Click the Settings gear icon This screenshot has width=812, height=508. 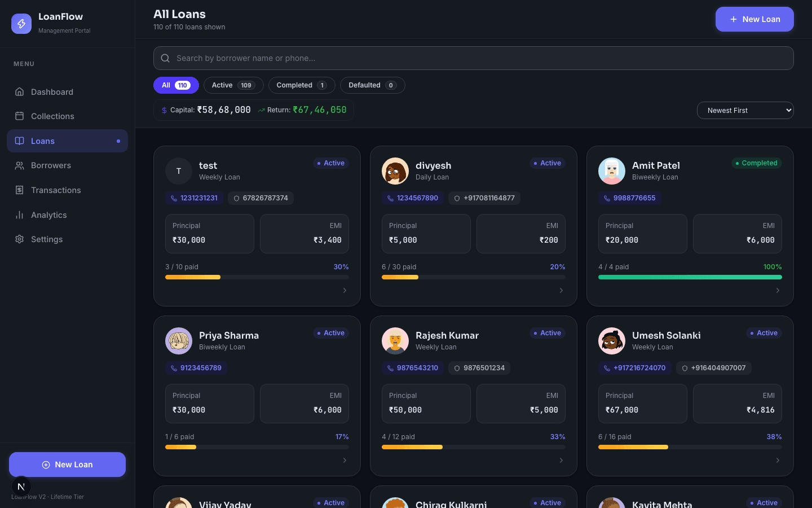19,239
